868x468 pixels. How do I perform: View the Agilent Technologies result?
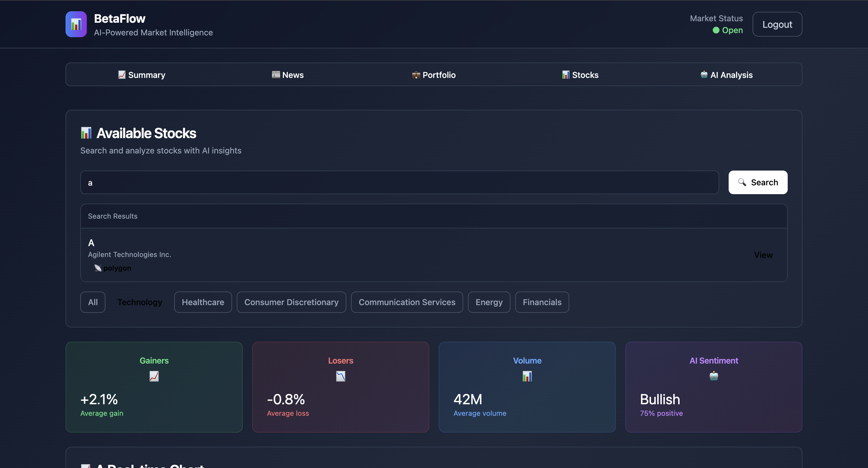pyautogui.click(x=763, y=255)
